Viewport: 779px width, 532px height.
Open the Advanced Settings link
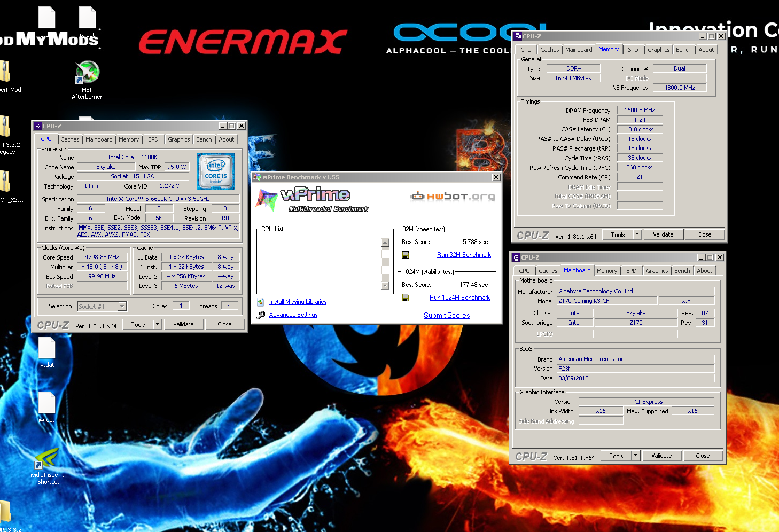[293, 315]
